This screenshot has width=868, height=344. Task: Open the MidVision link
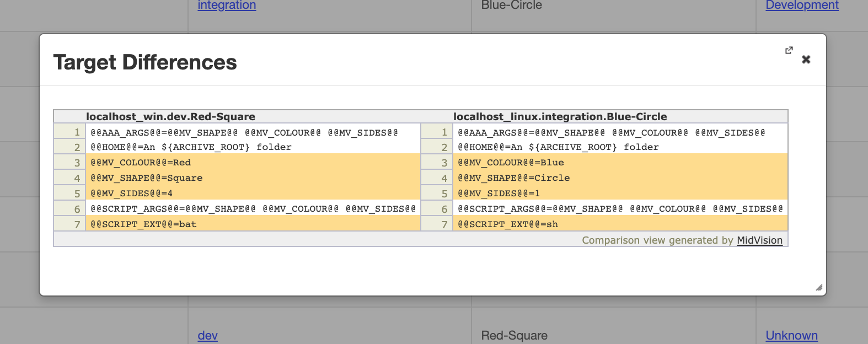click(759, 240)
